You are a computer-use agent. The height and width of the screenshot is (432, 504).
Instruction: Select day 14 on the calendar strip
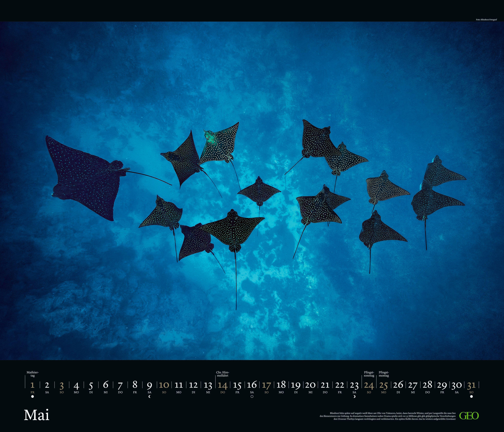point(223,385)
